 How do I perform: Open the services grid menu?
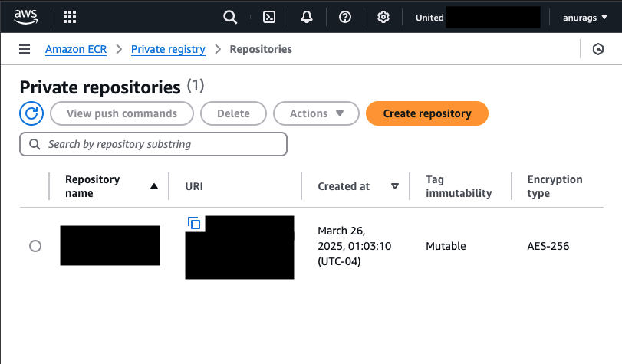point(70,17)
